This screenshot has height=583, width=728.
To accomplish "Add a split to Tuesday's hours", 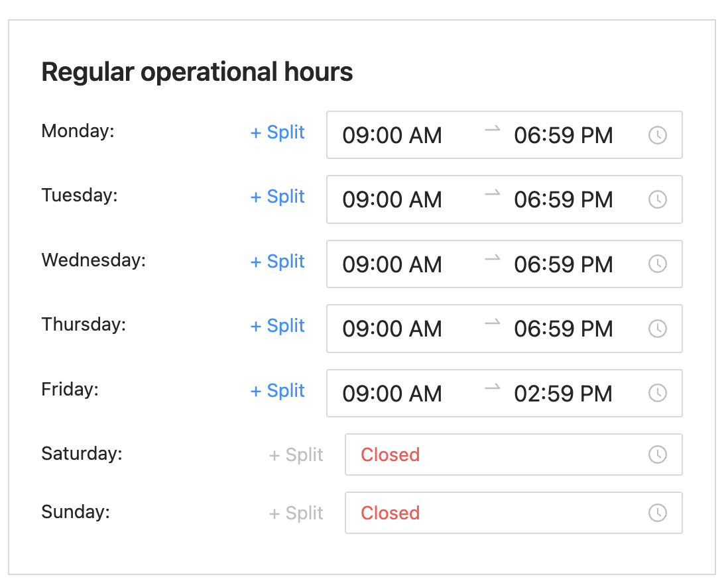I will [277, 197].
